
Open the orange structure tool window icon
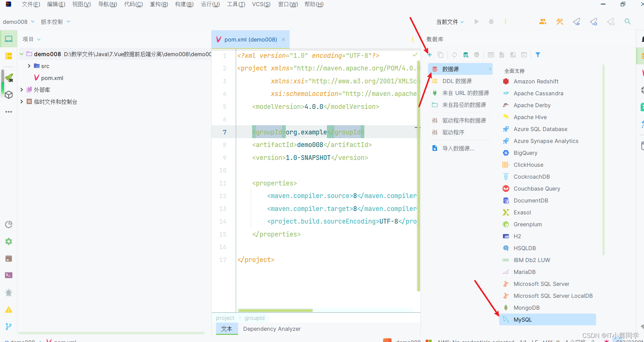coord(9,56)
